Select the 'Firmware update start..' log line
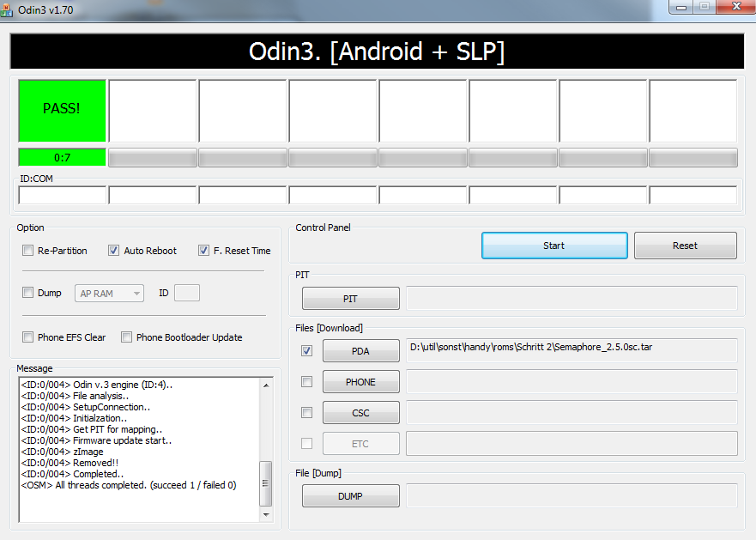Screen dimensions: 756x540 96,440
